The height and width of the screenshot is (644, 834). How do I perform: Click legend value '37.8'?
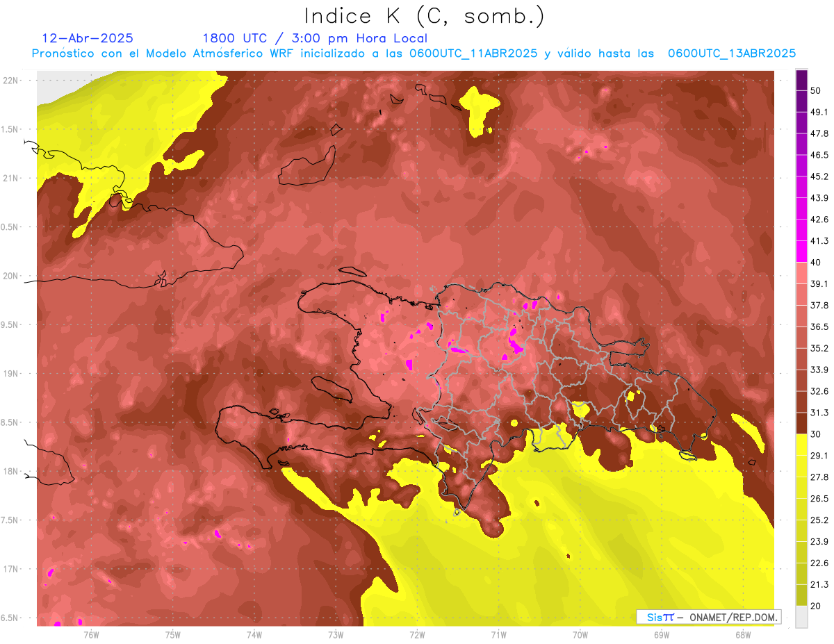(819, 305)
